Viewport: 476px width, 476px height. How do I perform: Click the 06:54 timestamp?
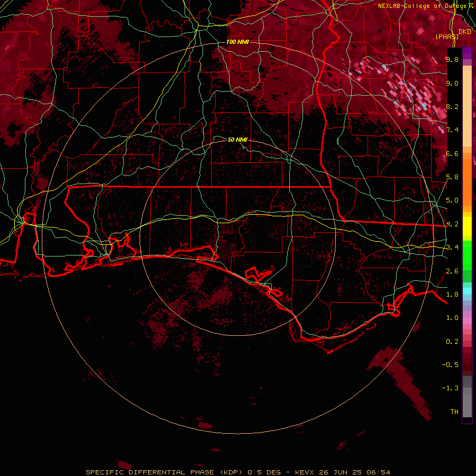click(378, 472)
